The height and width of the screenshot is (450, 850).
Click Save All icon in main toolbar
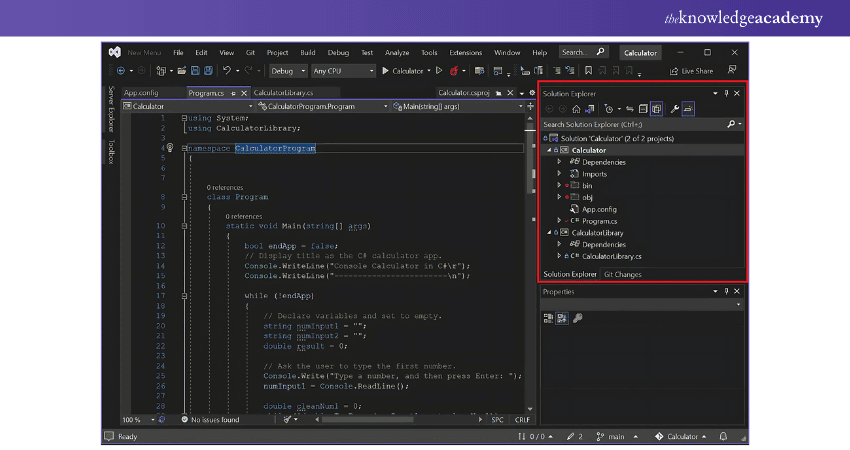coord(208,71)
